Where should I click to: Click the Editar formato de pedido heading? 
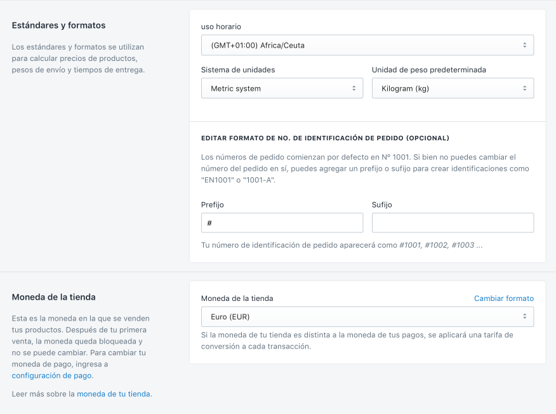point(325,138)
